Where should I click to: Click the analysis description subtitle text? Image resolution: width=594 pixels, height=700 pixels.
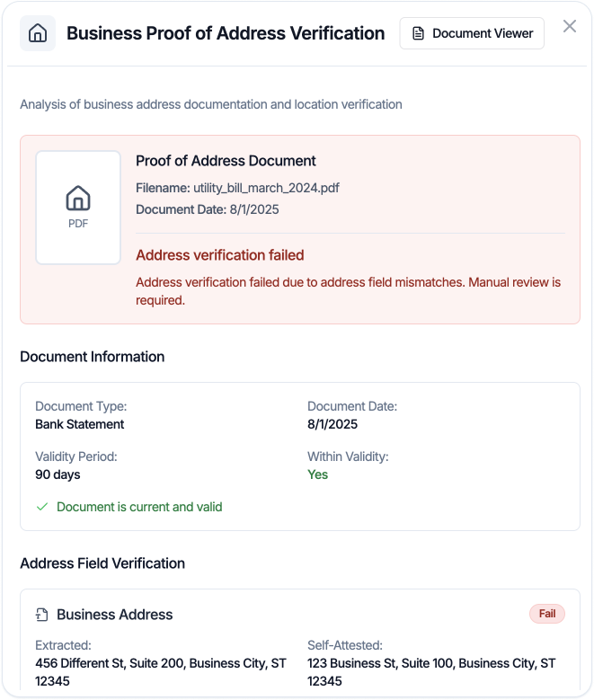pyautogui.click(x=211, y=104)
